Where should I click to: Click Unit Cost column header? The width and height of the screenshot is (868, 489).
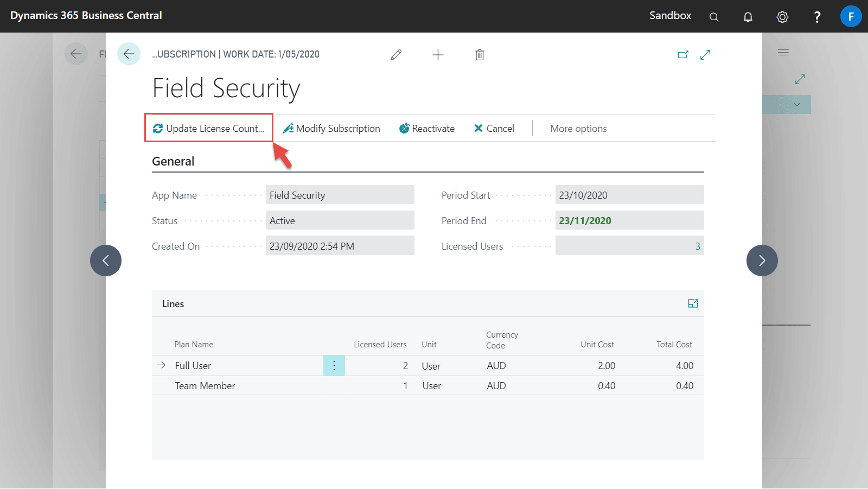[597, 345]
